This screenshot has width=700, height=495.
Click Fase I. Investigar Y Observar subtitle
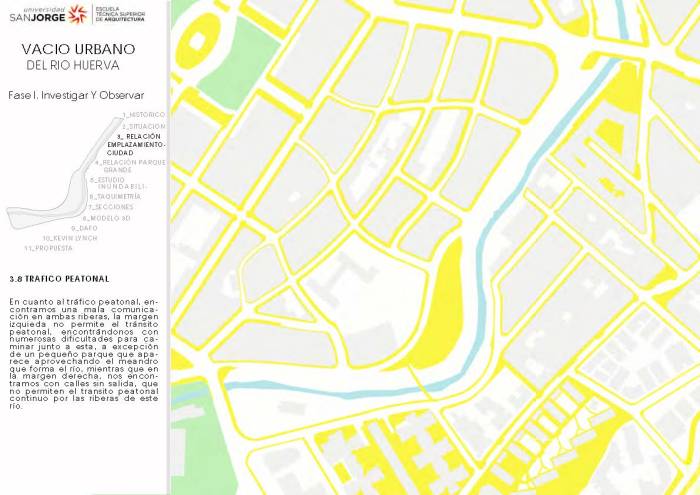(x=68, y=95)
